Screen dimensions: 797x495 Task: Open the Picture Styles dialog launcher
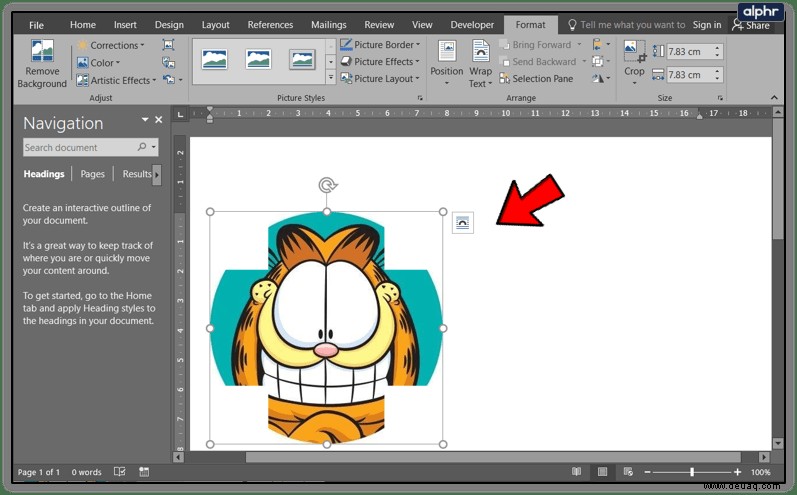420,98
